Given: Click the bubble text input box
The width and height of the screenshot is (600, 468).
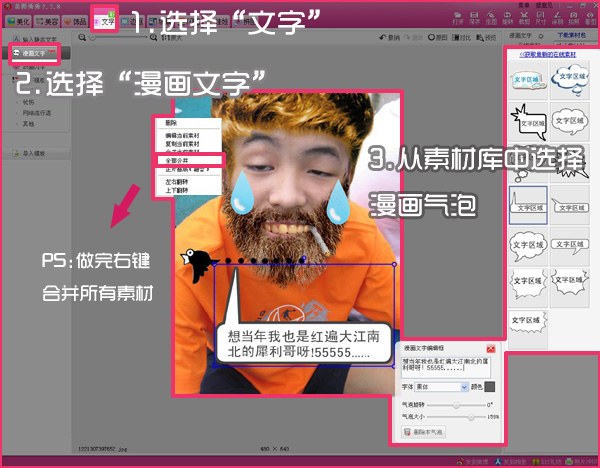Looking at the screenshot, I should pyautogui.click(x=452, y=364).
